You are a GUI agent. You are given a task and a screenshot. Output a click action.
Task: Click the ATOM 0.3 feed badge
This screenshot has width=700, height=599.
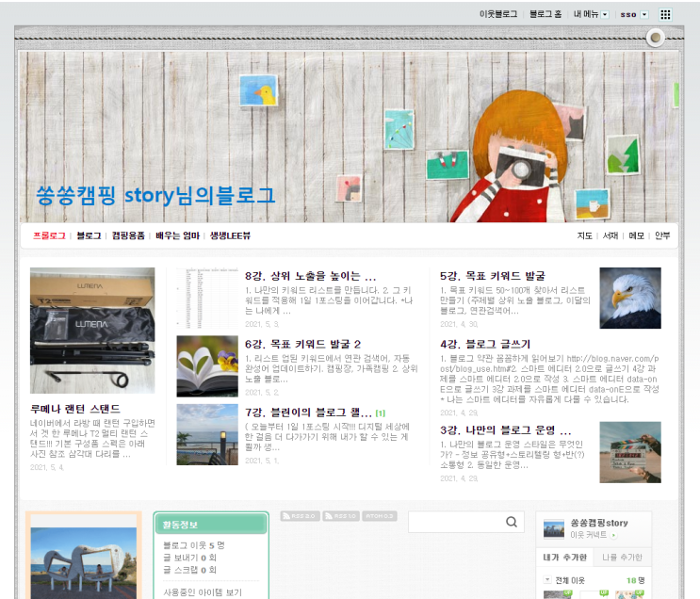click(x=379, y=516)
